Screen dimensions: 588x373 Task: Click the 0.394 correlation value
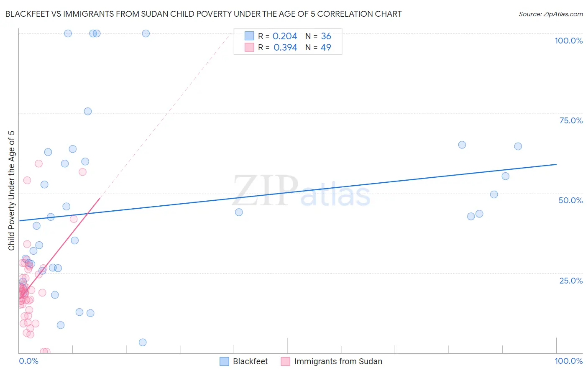[285, 47]
